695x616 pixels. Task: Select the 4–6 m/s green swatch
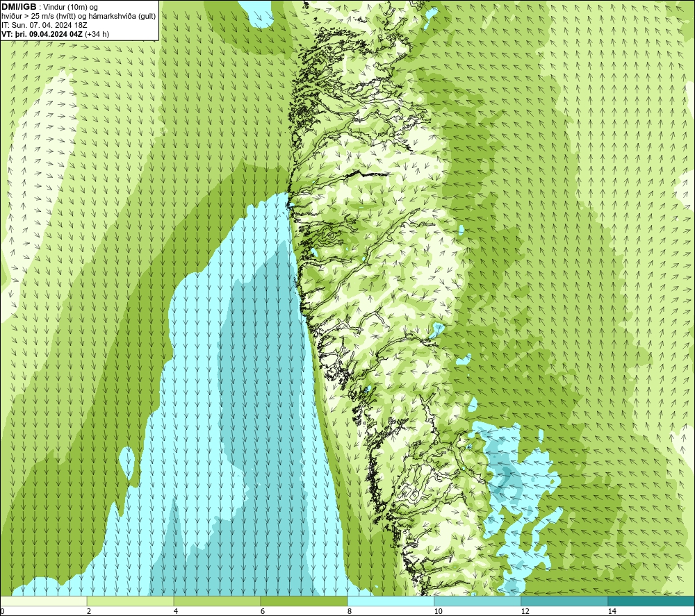tap(217, 601)
